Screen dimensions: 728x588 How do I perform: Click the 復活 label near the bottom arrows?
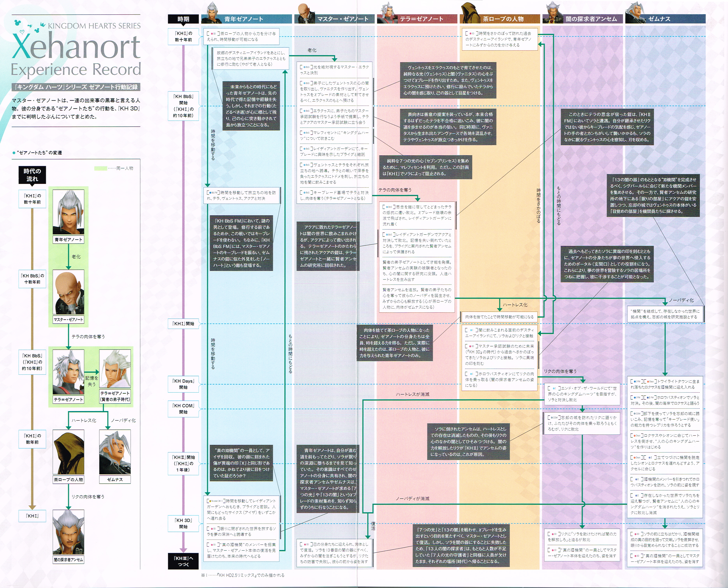coord(373,526)
